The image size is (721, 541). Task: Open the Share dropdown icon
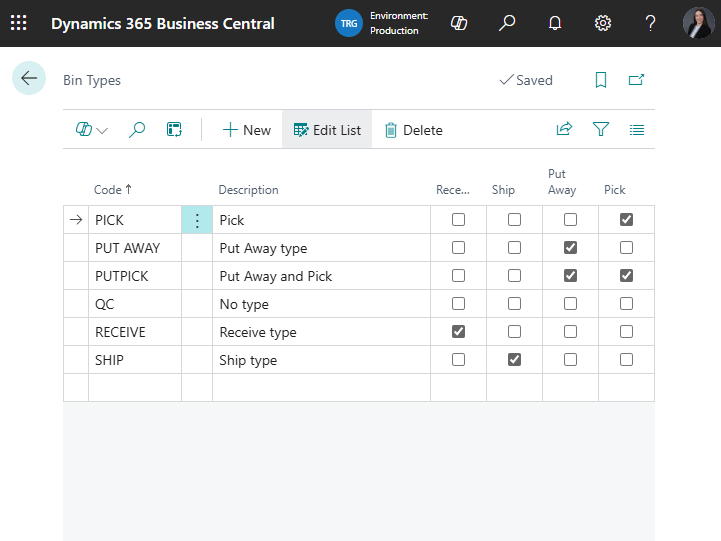tap(564, 129)
